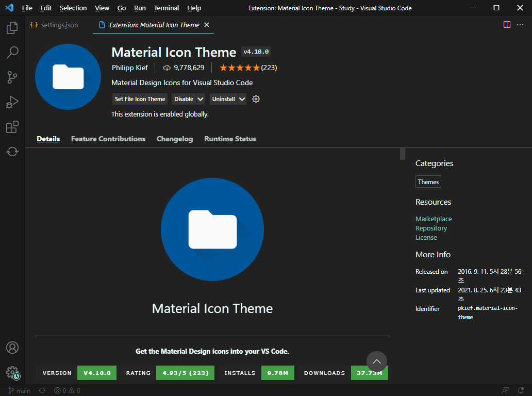
Task: Click the Installs 9.78M badge
Action: (x=256, y=373)
